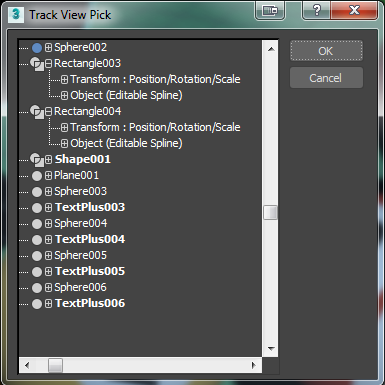Close the Track View Pick dialog
385x385 pixels.
click(354, 10)
